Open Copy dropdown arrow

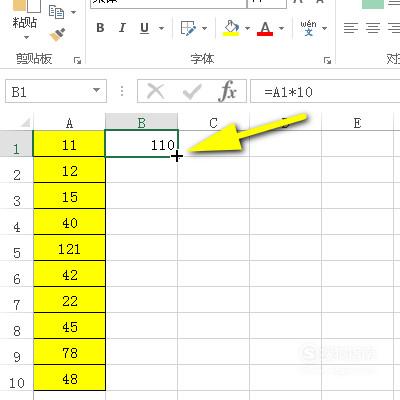click(74, 13)
